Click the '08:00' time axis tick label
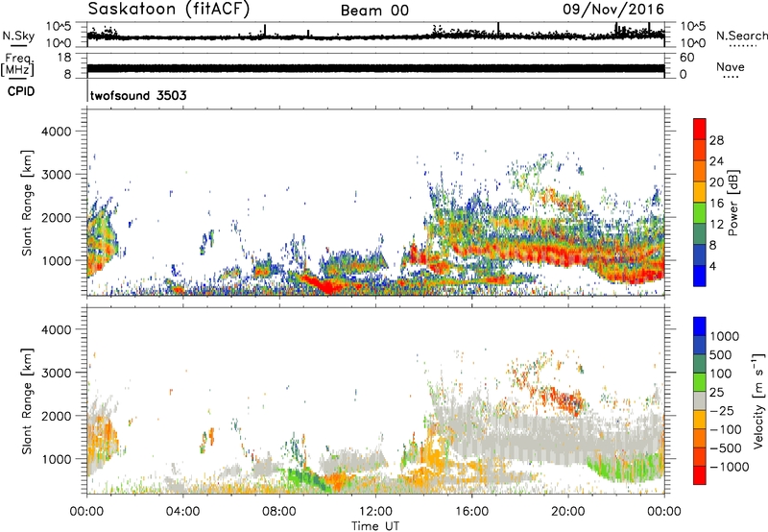 279,512
